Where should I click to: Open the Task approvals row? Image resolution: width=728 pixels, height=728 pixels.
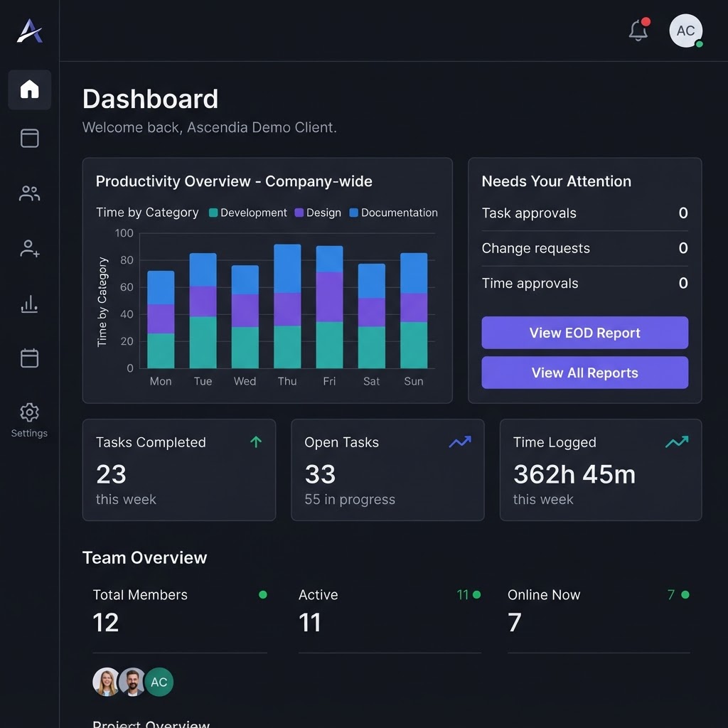coord(585,213)
